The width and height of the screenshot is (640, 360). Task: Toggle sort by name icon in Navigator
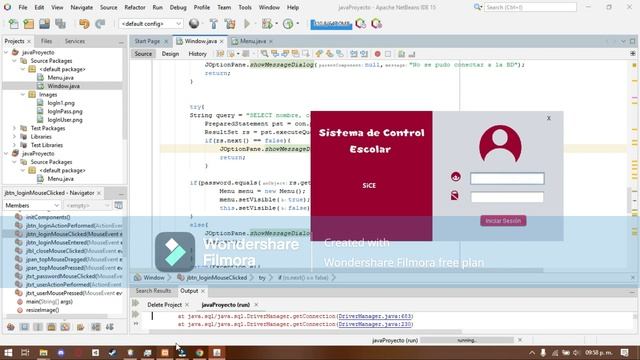(x=96, y=327)
